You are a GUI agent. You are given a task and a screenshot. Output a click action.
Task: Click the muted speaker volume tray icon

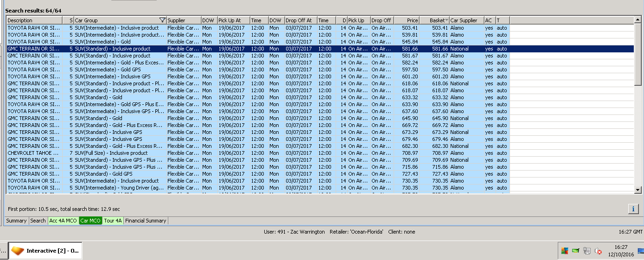click(598, 251)
